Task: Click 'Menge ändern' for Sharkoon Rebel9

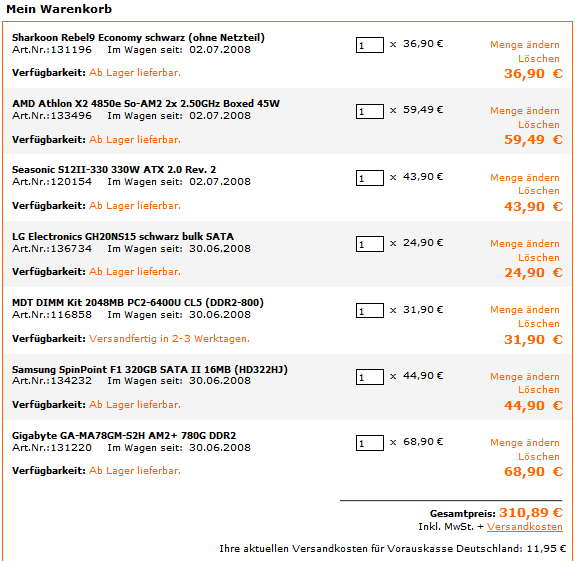Action: pyautogui.click(x=525, y=45)
